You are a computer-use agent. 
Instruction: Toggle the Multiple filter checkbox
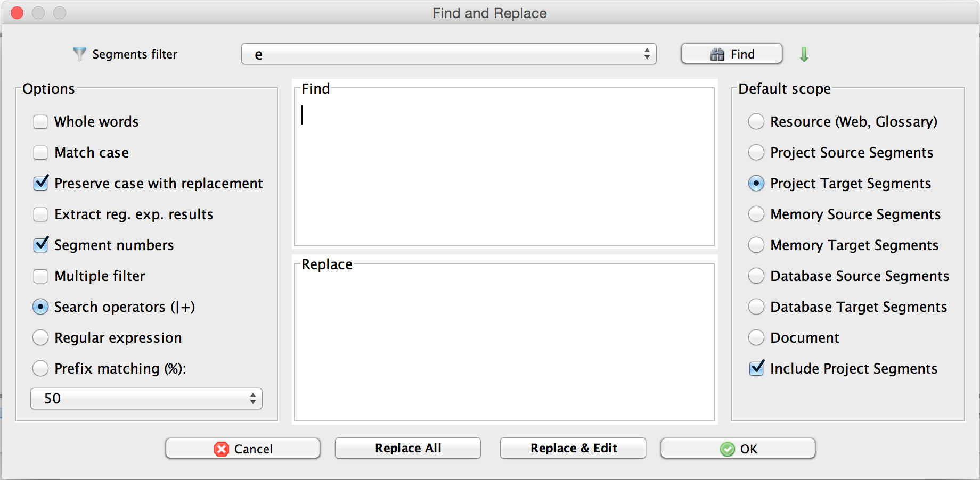[40, 276]
